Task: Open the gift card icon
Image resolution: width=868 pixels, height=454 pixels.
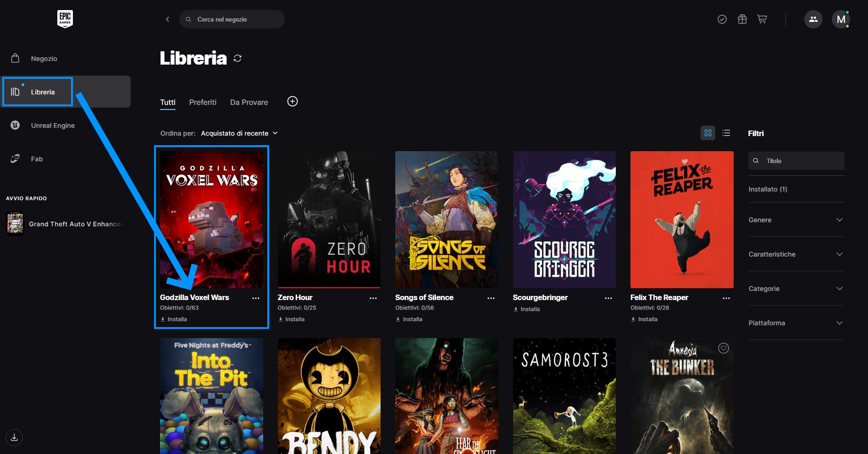Action: point(742,19)
